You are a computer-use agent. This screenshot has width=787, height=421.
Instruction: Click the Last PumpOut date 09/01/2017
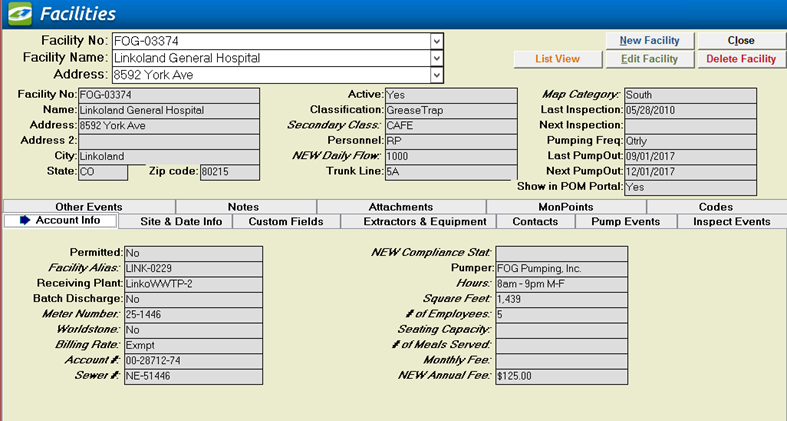[x=691, y=157]
